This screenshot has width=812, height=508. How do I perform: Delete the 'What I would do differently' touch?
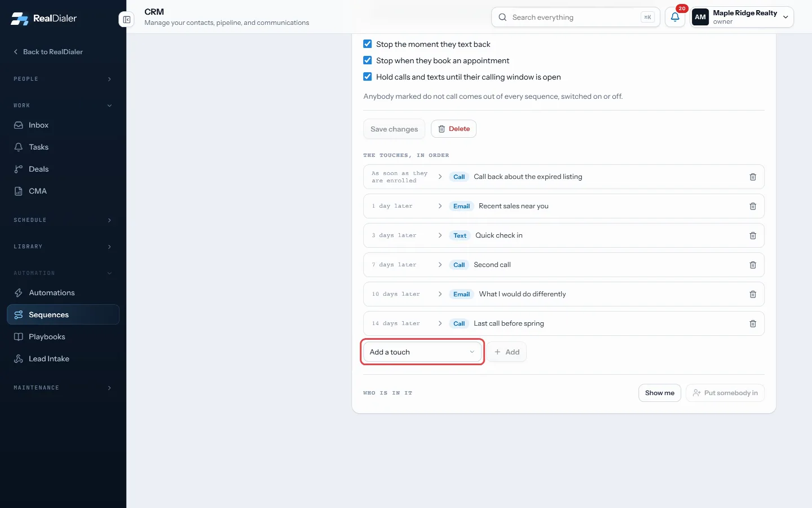coord(752,294)
